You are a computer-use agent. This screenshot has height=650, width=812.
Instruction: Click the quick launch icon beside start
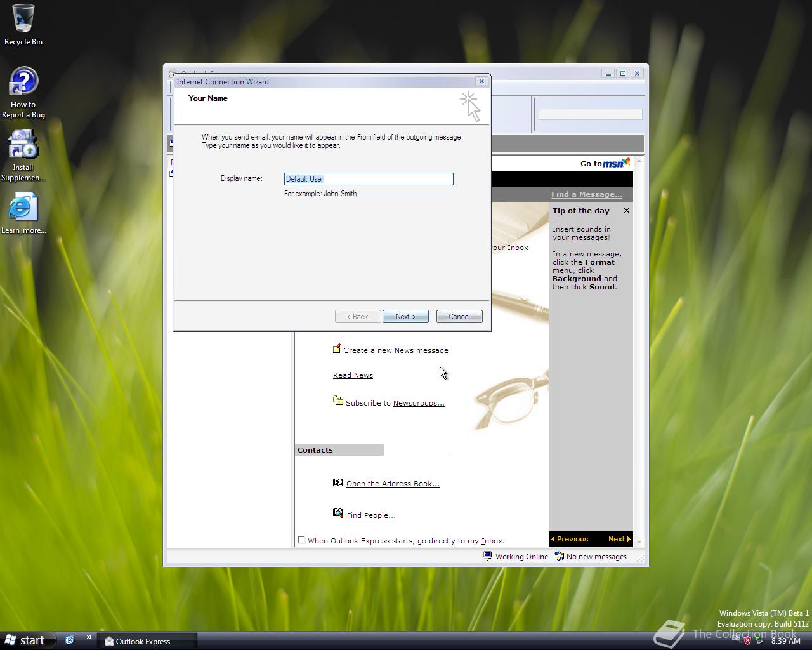click(70, 640)
